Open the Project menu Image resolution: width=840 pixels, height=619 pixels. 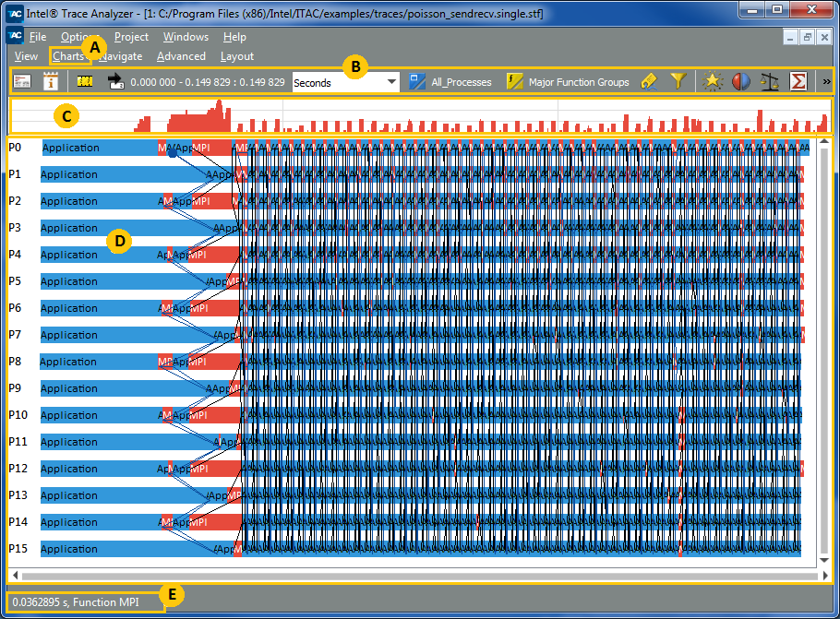tap(131, 37)
